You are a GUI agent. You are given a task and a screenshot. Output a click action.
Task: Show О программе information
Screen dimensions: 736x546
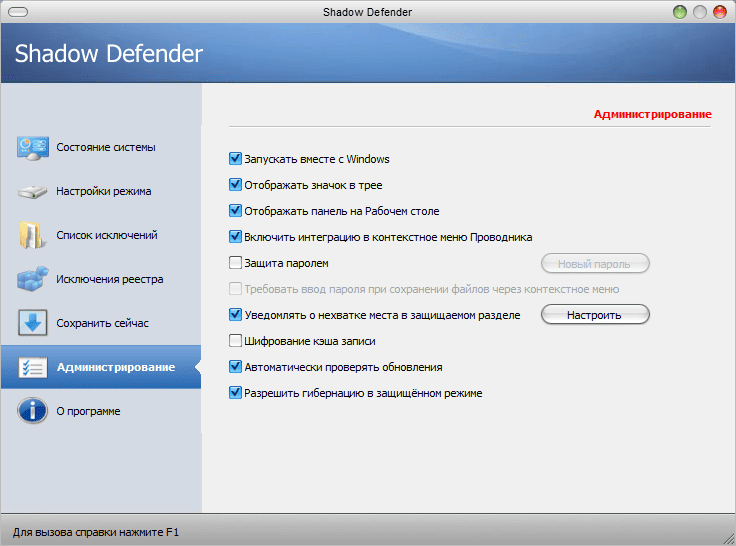(x=101, y=411)
